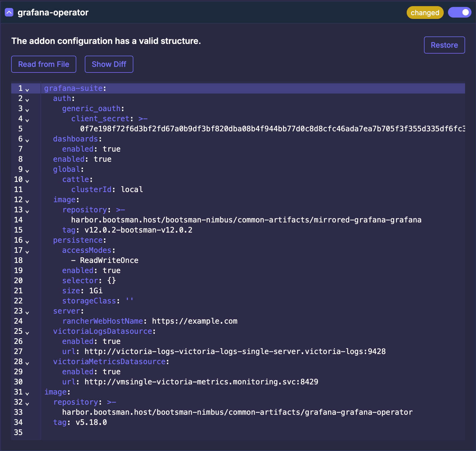Collapse the global block fold arrow
The height and width of the screenshot is (451, 476).
27,171
